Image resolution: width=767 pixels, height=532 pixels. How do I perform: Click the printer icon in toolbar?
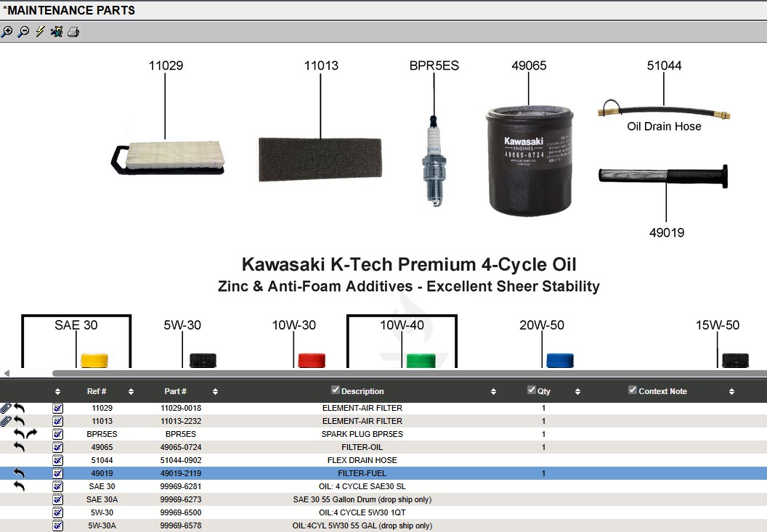click(x=73, y=32)
